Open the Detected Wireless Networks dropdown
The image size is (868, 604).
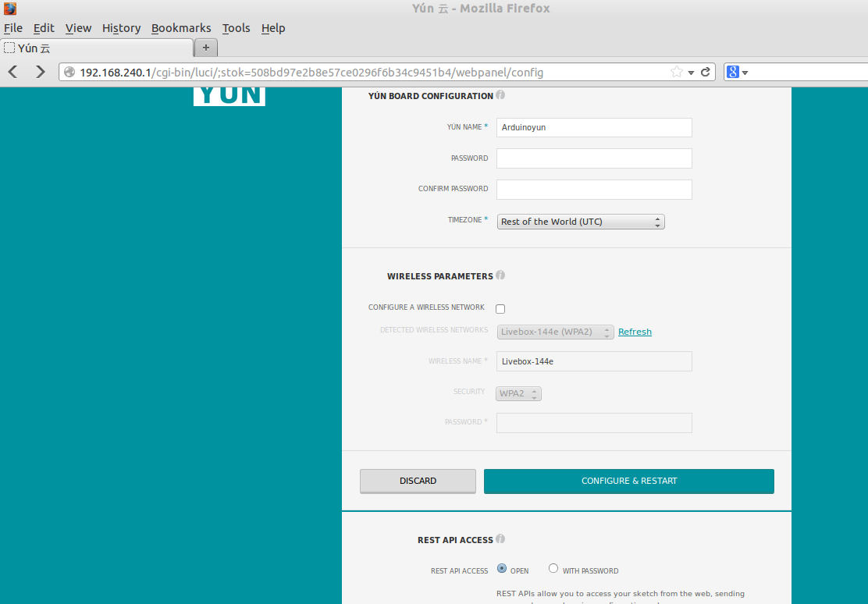coord(555,332)
